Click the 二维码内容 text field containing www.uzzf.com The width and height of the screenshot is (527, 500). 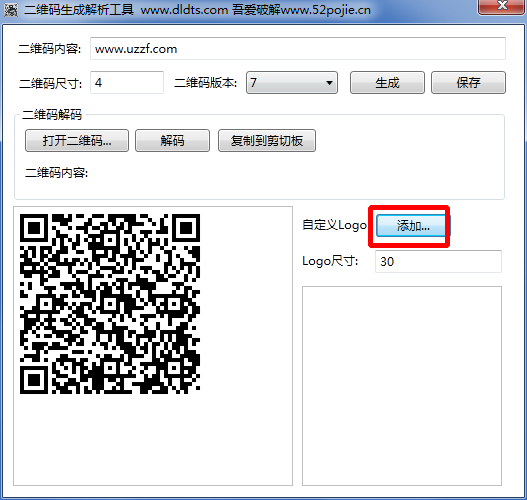[297, 49]
